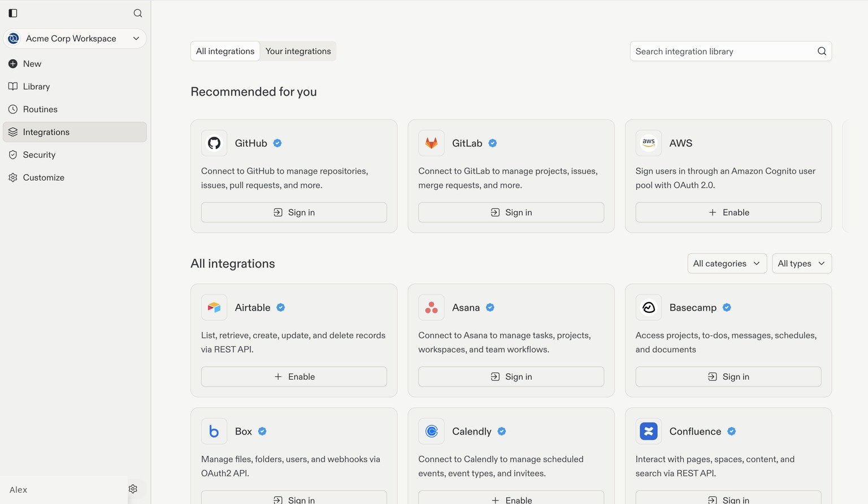Click the Box logo icon
Image resolution: width=868 pixels, height=504 pixels.
(x=214, y=432)
